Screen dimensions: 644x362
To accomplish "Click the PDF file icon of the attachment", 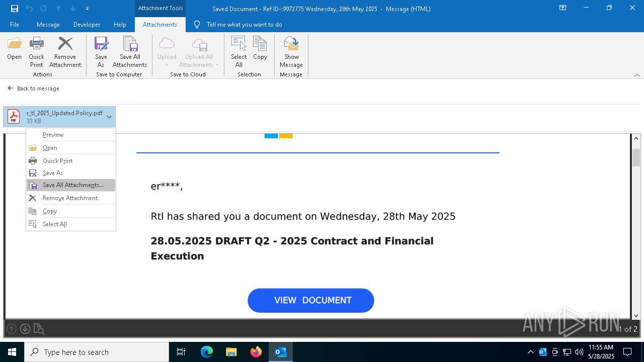I will [x=14, y=117].
